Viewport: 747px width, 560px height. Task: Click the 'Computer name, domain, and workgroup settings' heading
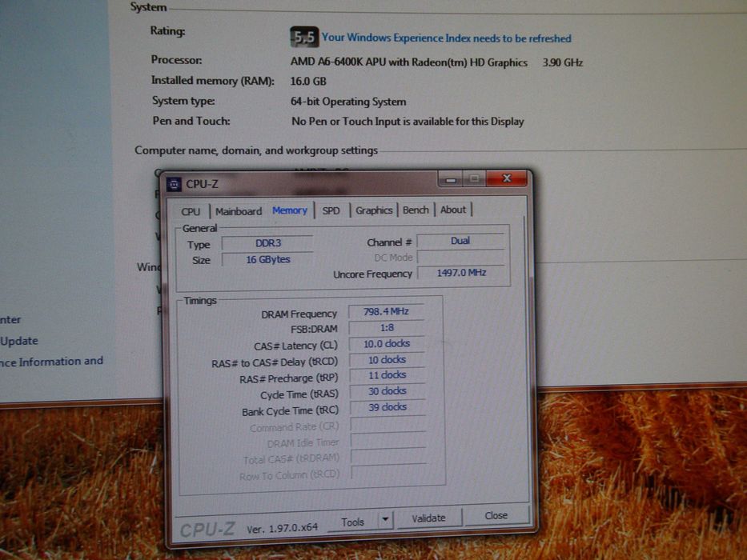click(256, 150)
